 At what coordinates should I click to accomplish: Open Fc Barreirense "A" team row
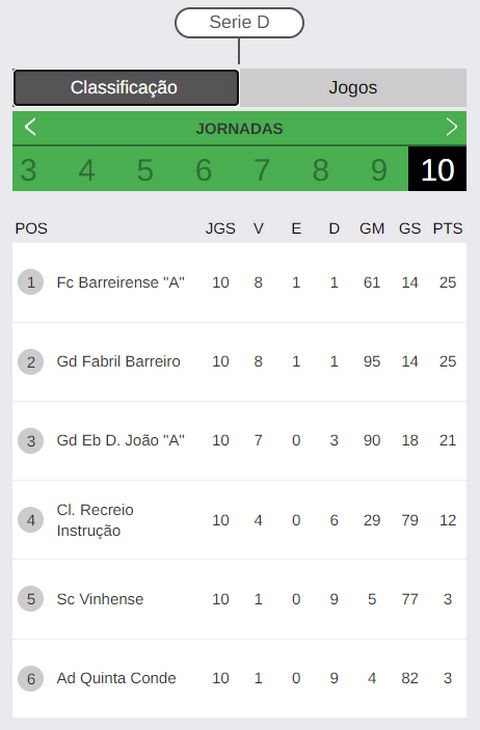pyautogui.click(x=239, y=283)
